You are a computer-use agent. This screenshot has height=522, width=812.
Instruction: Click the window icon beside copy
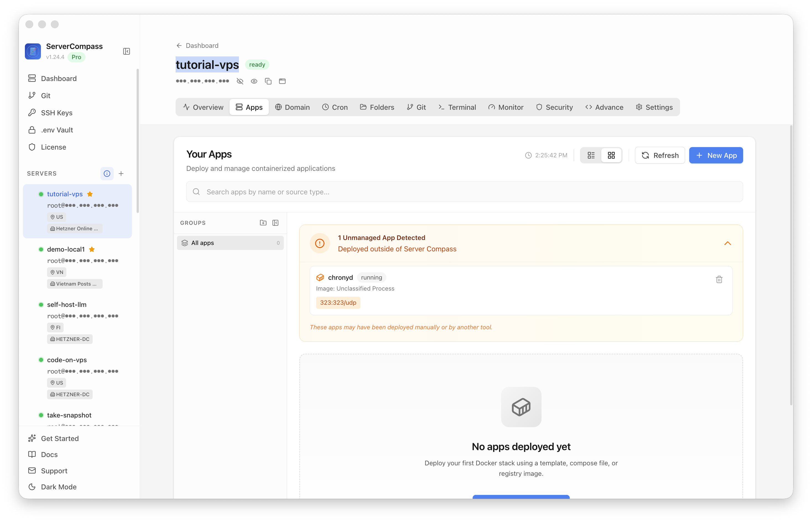pyautogui.click(x=282, y=81)
